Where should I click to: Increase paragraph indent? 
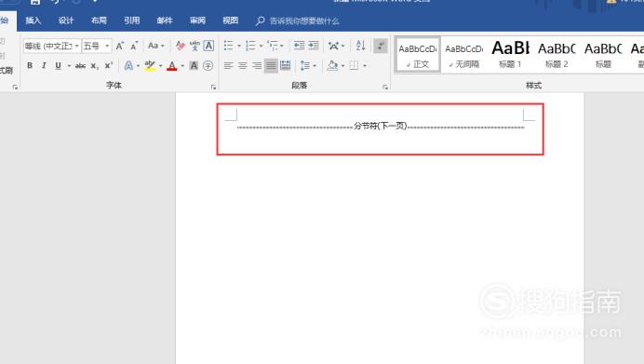pos(314,46)
